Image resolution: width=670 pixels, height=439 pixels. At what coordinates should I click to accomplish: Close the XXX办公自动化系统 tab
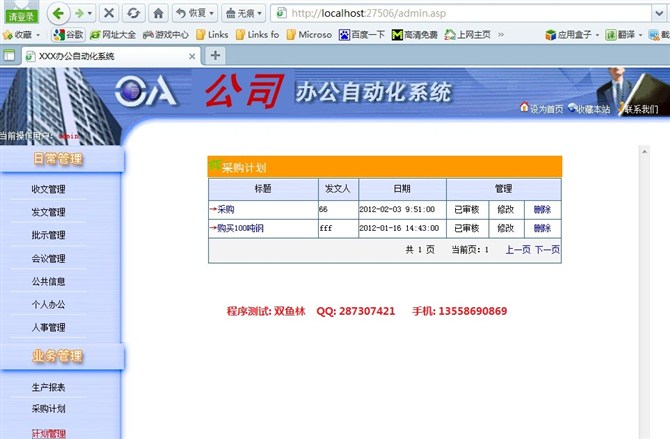192,56
